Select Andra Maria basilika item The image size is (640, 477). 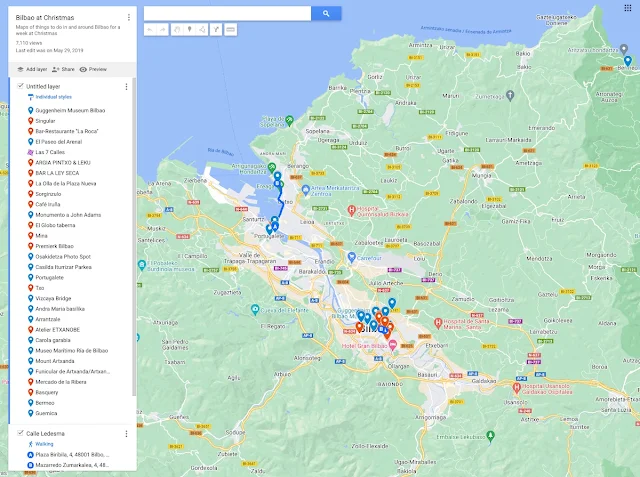coord(60,309)
